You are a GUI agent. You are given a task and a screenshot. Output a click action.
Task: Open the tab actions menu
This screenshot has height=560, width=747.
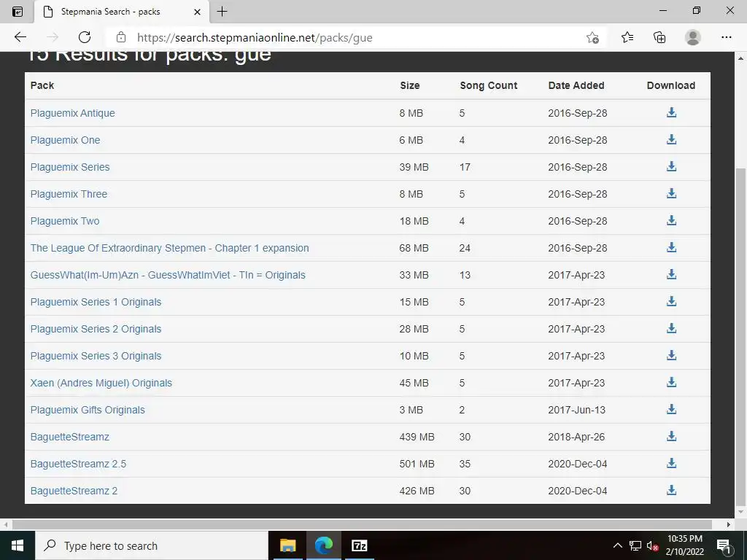(18, 12)
